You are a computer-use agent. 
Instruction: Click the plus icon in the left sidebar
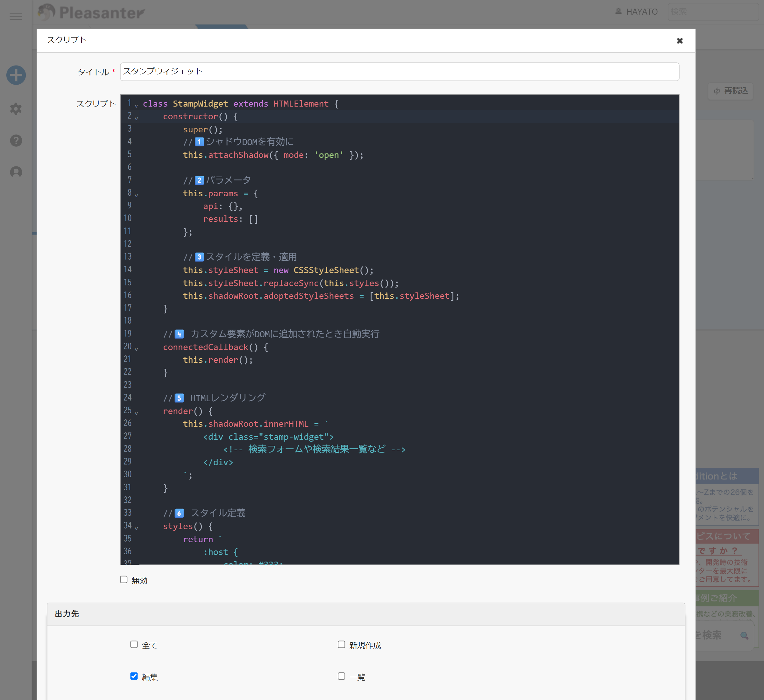(x=16, y=75)
